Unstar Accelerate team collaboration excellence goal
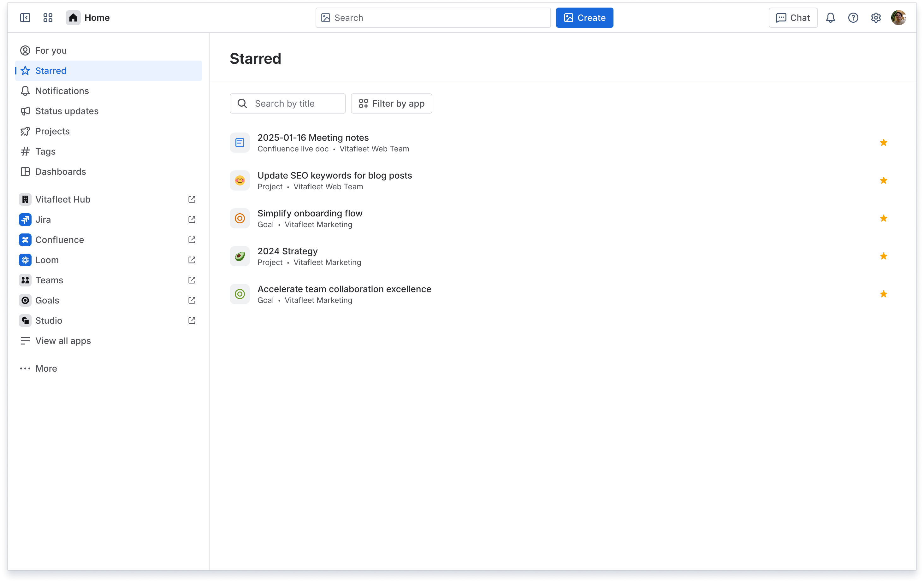Viewport: 924px width, 583px height. [x=884, y=294]
